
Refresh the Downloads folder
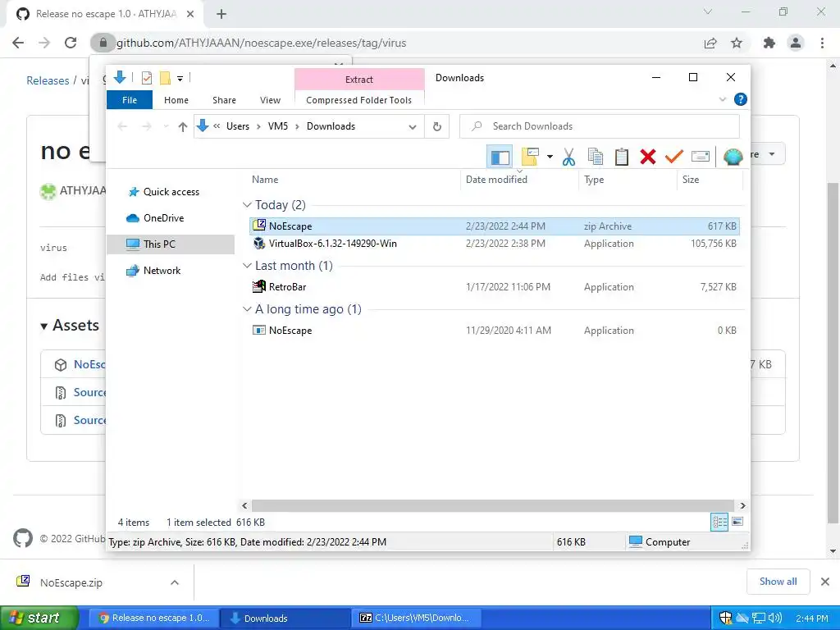[437, 127]
